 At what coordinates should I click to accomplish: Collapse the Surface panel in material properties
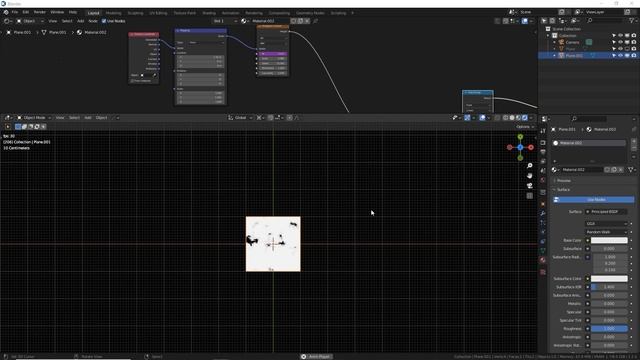click(x=563, y=190)
